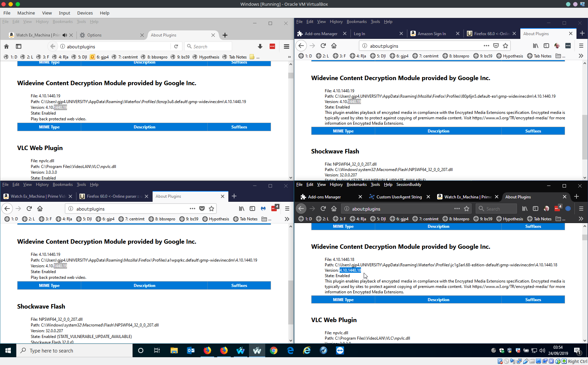This screenshot has width=588, height=365.
Task: Expand bookmarks overflow chevron in bottom-right window
Action: pos(581,219)
